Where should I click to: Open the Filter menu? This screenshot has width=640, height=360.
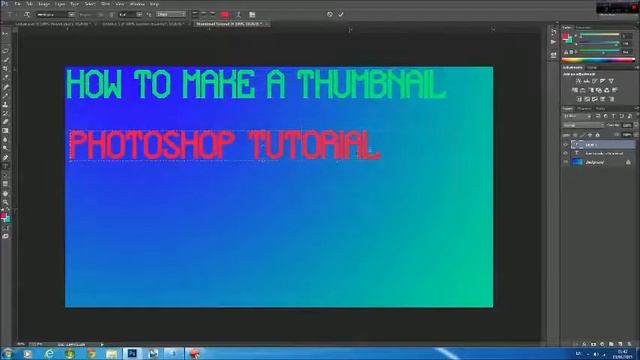point(105,4)
